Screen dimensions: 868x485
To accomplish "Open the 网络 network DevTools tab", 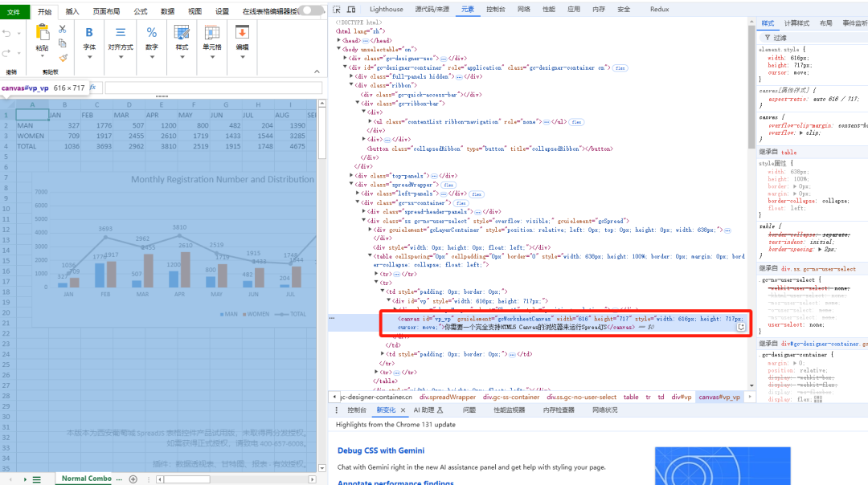I will coord(524,10).
